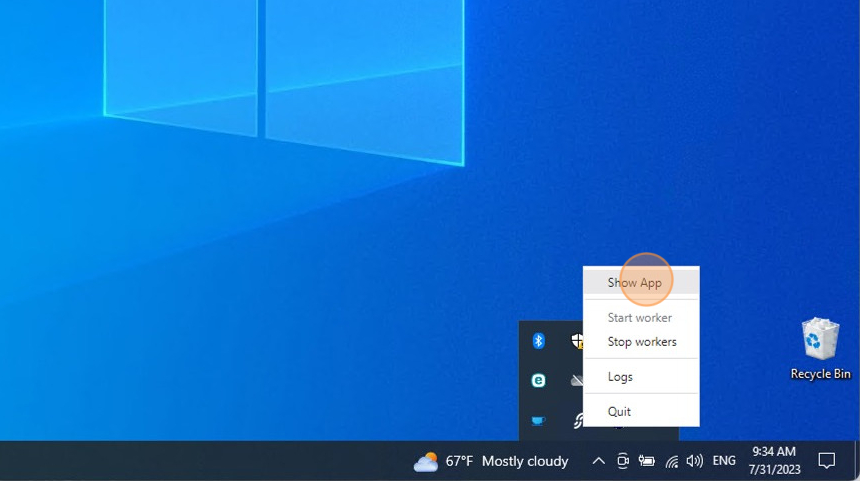Click the ESET antivirus tray icon
The width and height of the screenshot is (860, 481).
click(x=538, y=380)
